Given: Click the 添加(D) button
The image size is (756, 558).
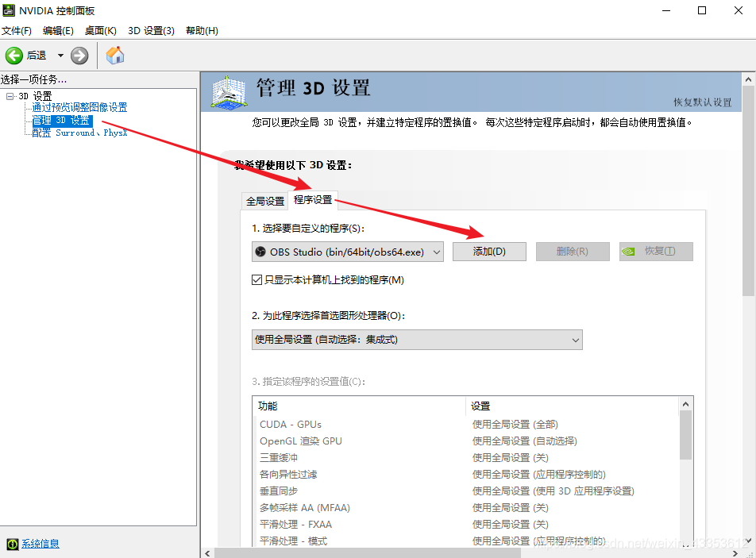Looking at the screenshot, I should pos(489,252).
